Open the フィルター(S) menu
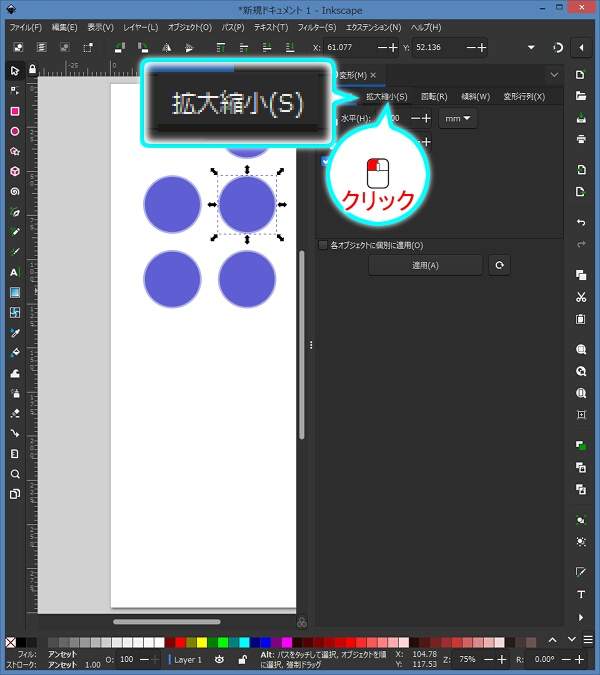Image resolution: width=600 pixels, height=675 pixels. point(317,27)
